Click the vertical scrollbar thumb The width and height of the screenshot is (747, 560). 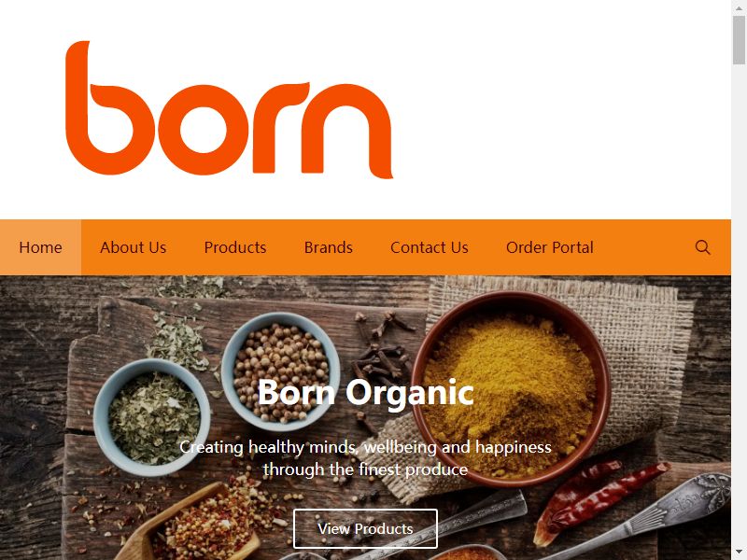click(x=739, y=39)
